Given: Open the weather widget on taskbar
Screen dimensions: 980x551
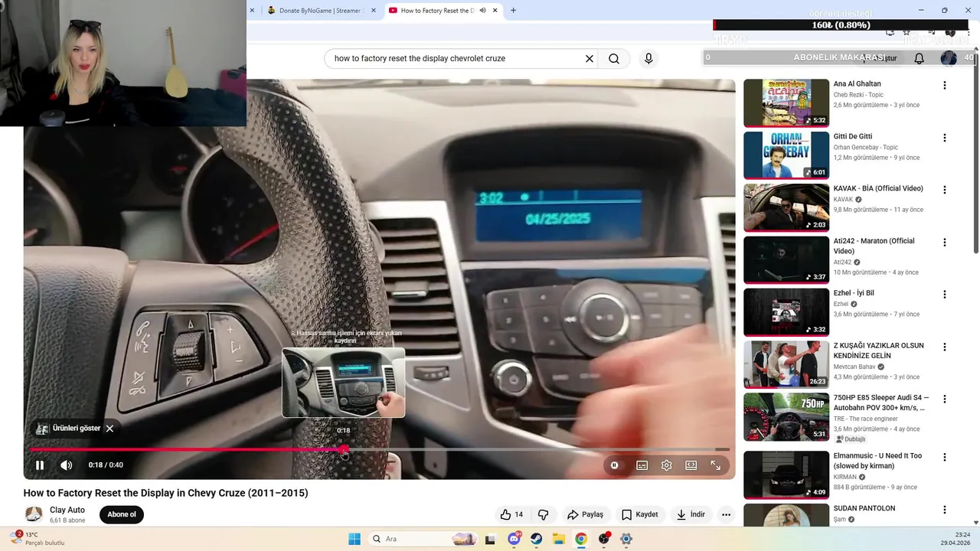Looking at the screenshot, I should 38,539.
